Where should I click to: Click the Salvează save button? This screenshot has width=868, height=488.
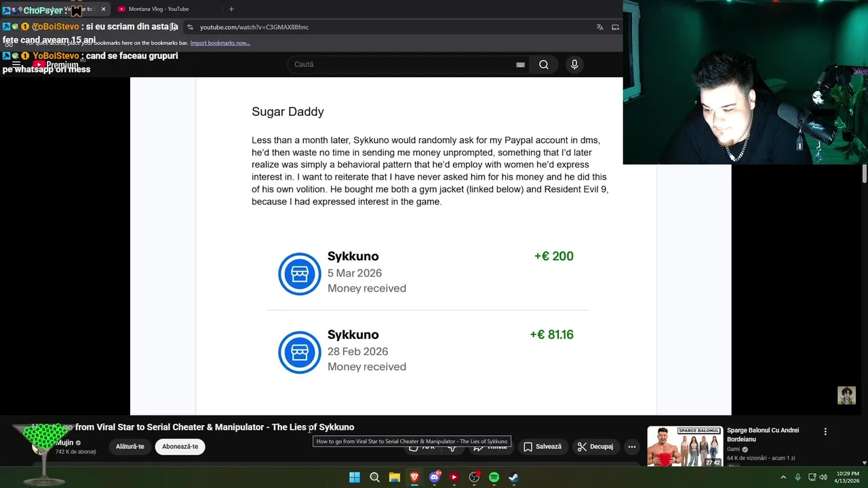[x=542, y=447]
